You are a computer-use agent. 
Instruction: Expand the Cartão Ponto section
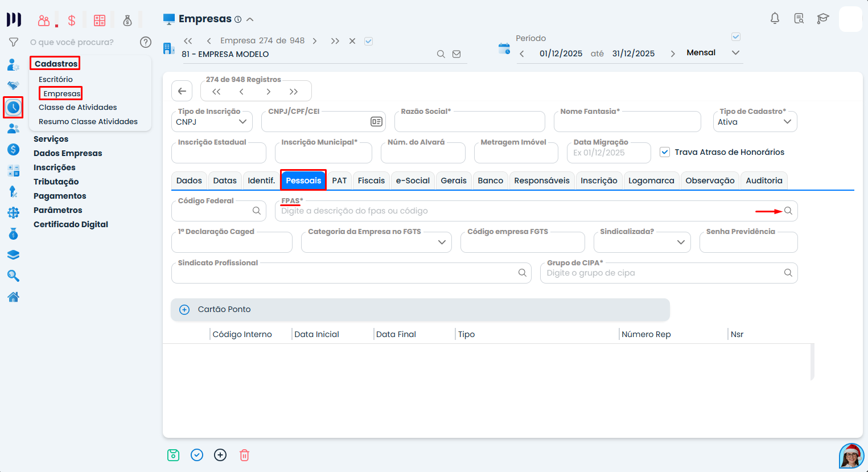pos(184,310)
